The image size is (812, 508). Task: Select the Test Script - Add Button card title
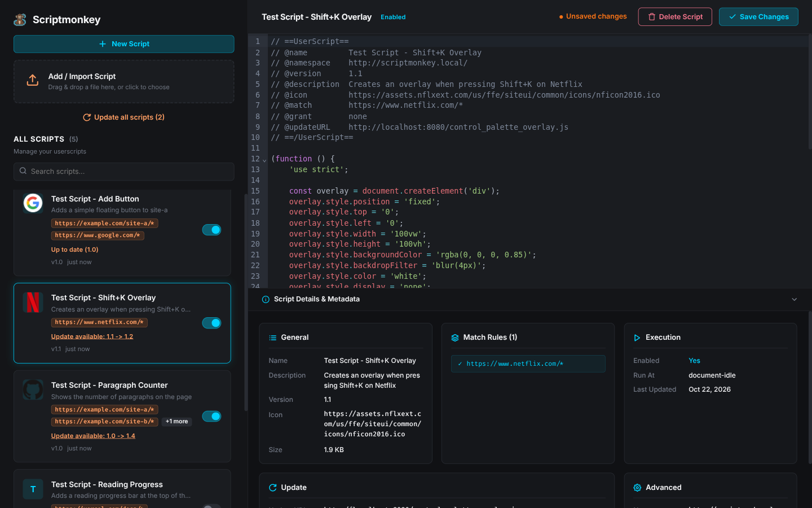[95, 199]
